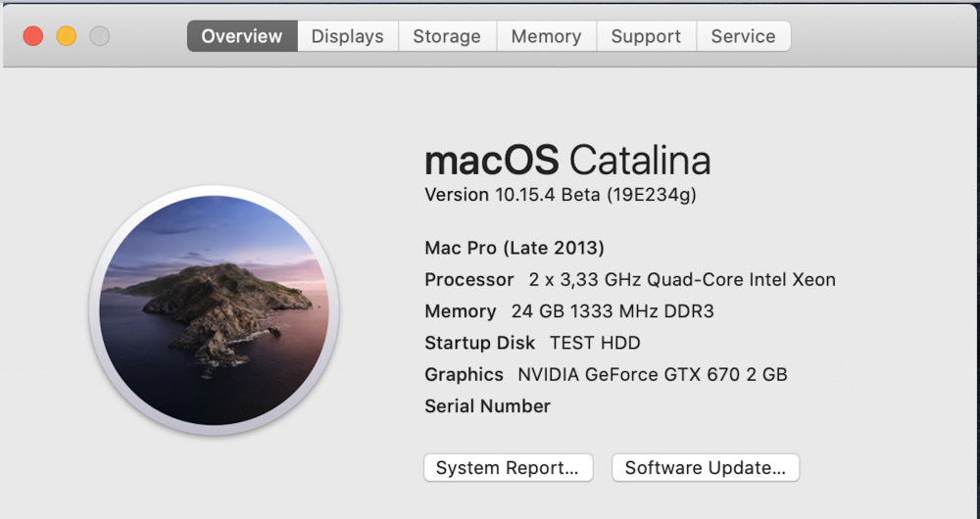Select the Memory tab
This screenshot has width=980, height=519.
pyautogui.click(x=546, y=36)
